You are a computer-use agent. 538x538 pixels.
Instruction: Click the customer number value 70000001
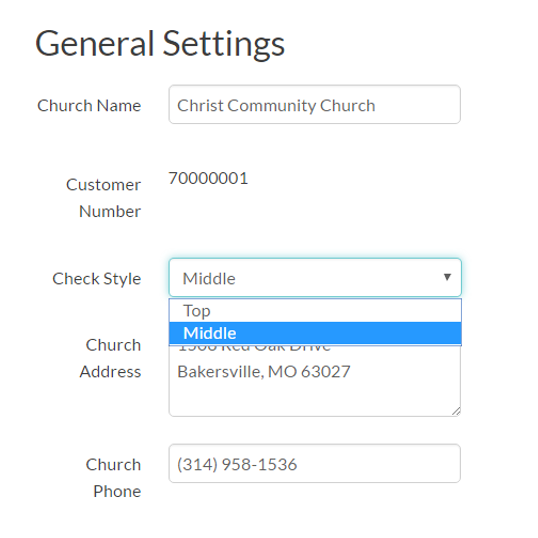[x=208, y=178]
